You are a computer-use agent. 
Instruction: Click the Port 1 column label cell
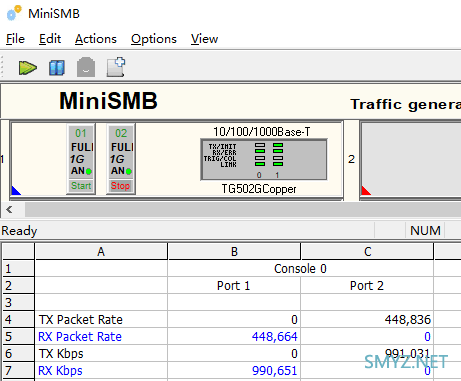click(234, 286)
